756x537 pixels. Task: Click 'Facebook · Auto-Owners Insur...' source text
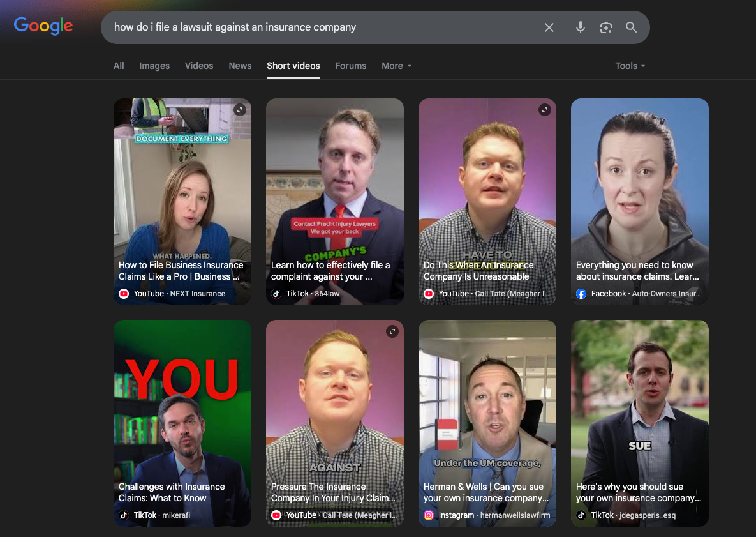646,293
